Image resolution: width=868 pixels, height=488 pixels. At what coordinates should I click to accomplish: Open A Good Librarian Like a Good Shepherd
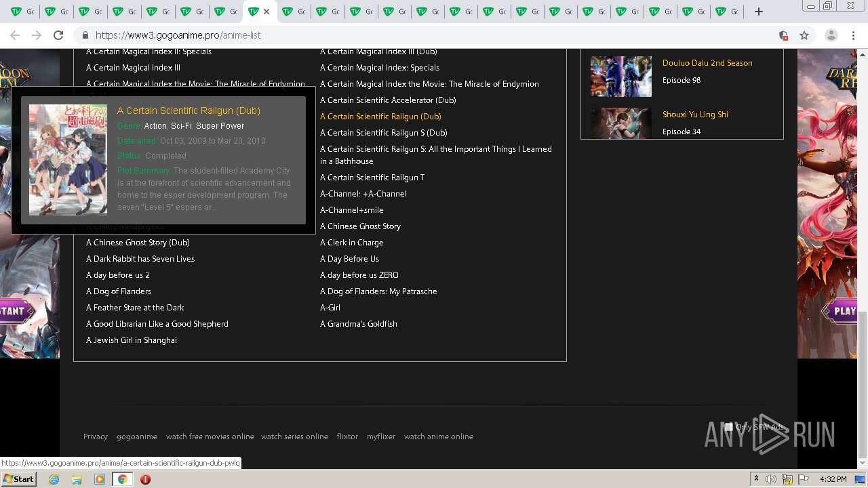[157, 324]
